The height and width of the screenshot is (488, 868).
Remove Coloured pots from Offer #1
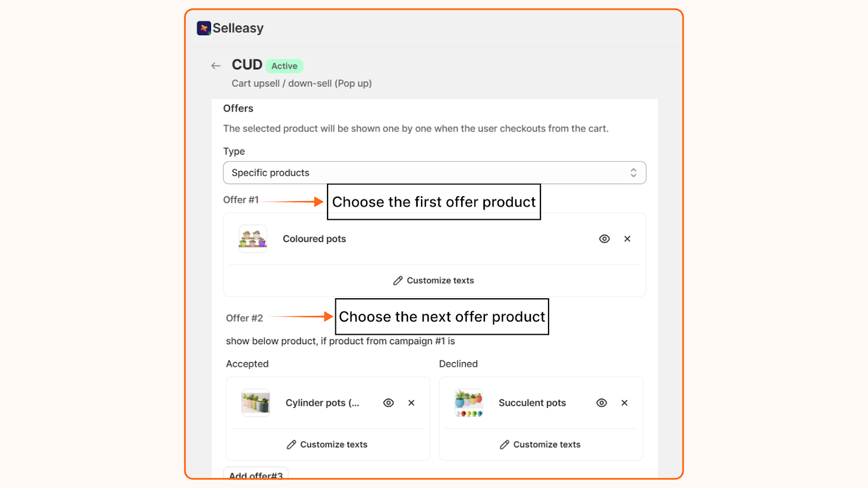click(x=627, y=239)
